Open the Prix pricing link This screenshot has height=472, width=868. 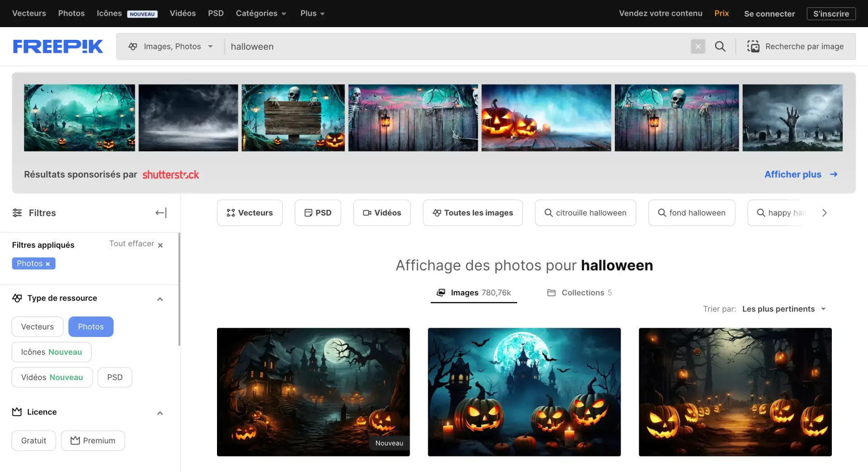click(x=722, y=14)
